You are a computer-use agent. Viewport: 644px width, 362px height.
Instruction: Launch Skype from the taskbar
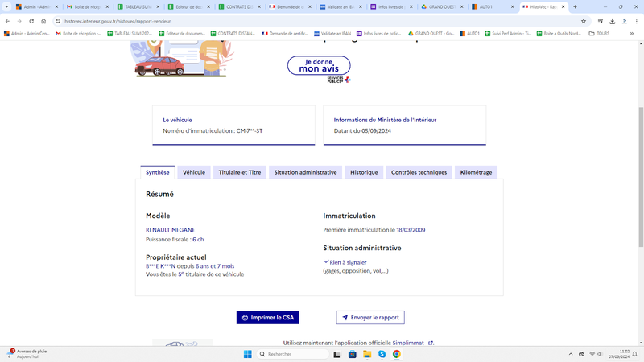pyautogui.click(x=382, y=354)
